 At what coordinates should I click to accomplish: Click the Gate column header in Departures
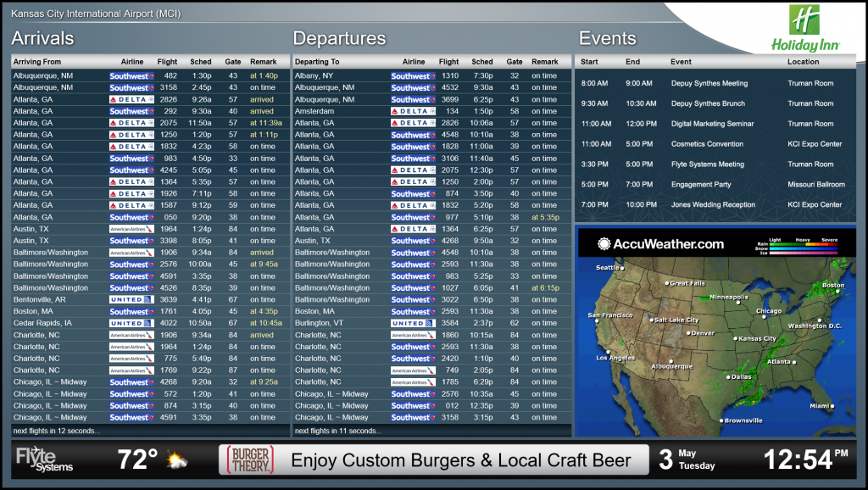515,61
